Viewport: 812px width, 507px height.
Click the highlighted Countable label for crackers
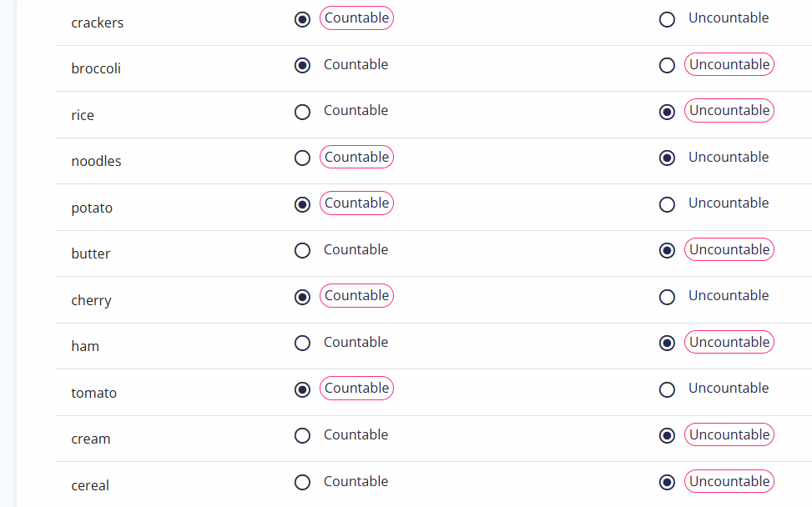tap(357, 18)
